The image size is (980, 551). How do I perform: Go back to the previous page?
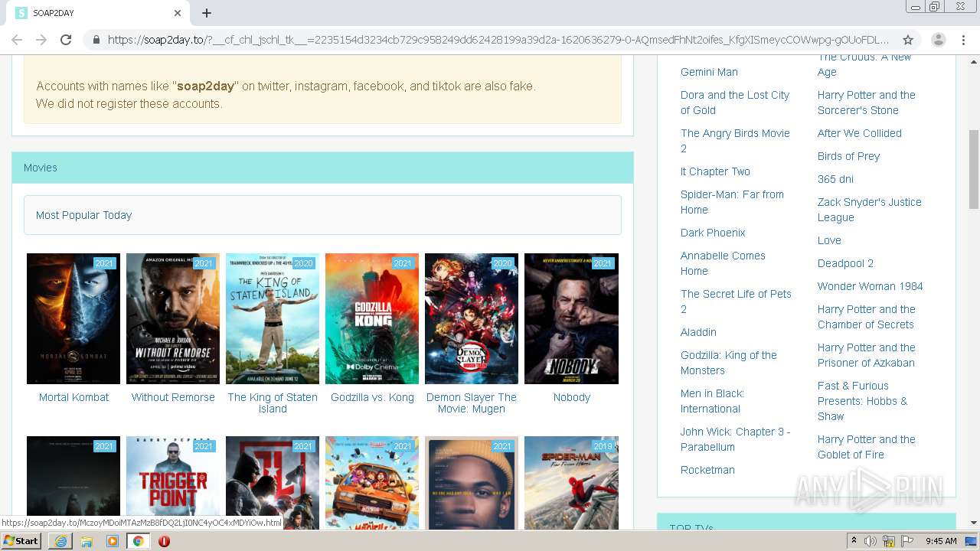pyautogui.click(x=17, y=40)
